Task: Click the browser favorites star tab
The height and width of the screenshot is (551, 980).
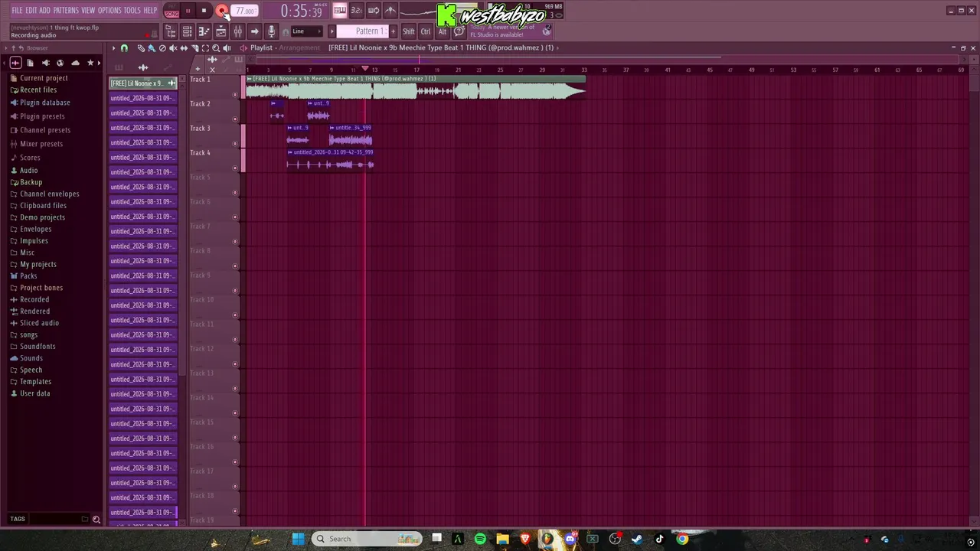Action: [90, 63]
